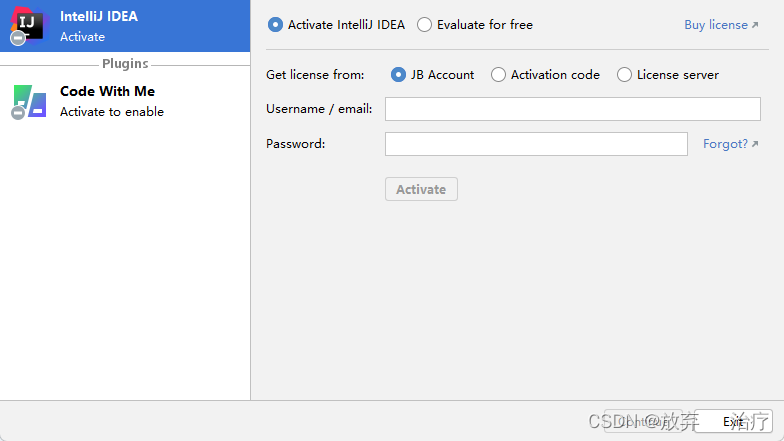Click the Get license from: label
784x441 pixels.
(x=315, y=75)
